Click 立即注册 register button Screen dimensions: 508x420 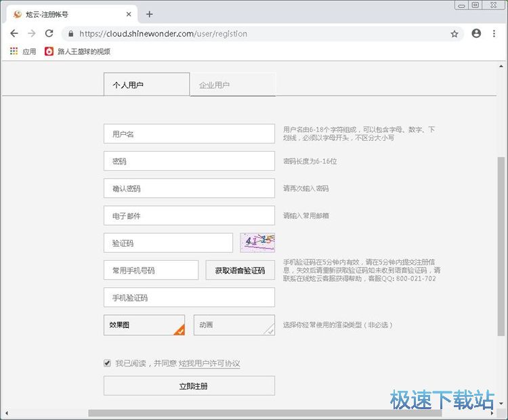point(189,385)
